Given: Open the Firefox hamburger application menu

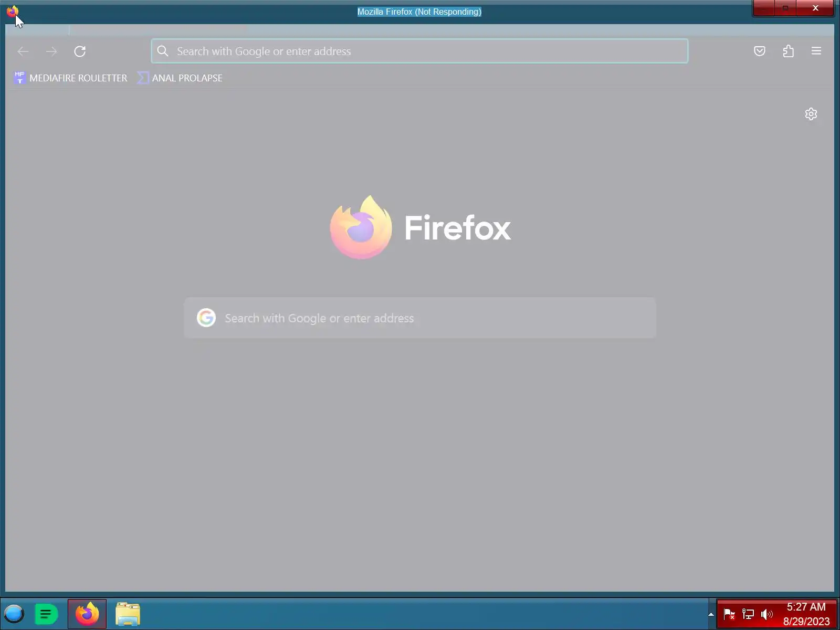Looking at the screenshot, I should pyautogui.click(x=816, y=51).
